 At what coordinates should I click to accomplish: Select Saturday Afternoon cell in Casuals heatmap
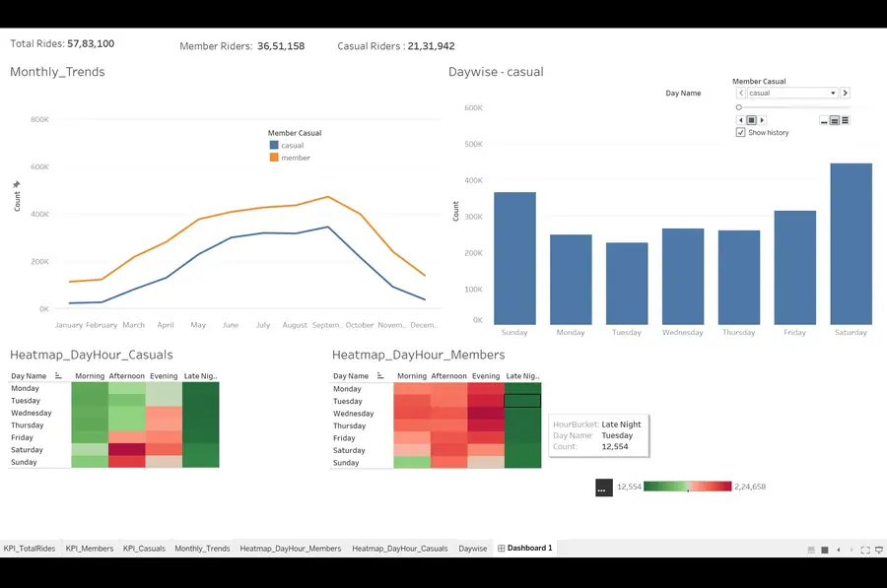point(127,449)
